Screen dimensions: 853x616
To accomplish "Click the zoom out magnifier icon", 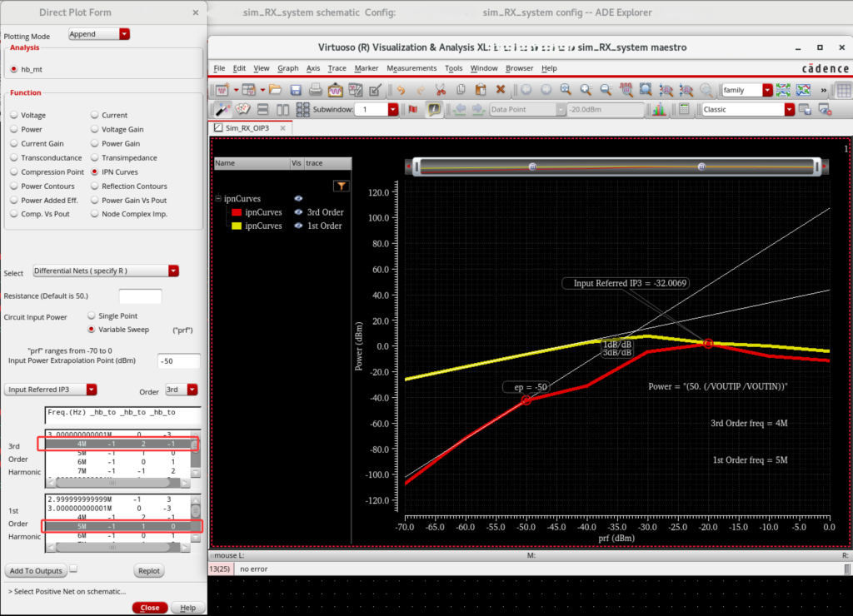I will (606, 90).
